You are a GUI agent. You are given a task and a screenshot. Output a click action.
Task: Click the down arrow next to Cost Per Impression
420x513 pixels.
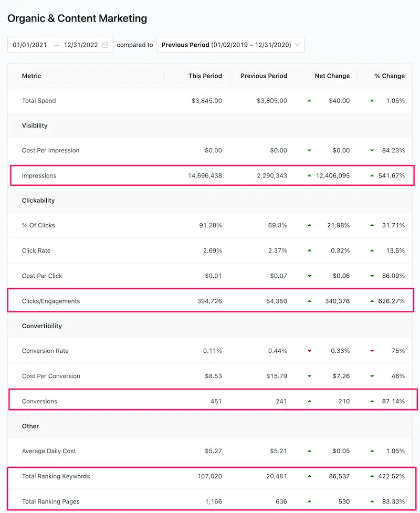[309, 150]
